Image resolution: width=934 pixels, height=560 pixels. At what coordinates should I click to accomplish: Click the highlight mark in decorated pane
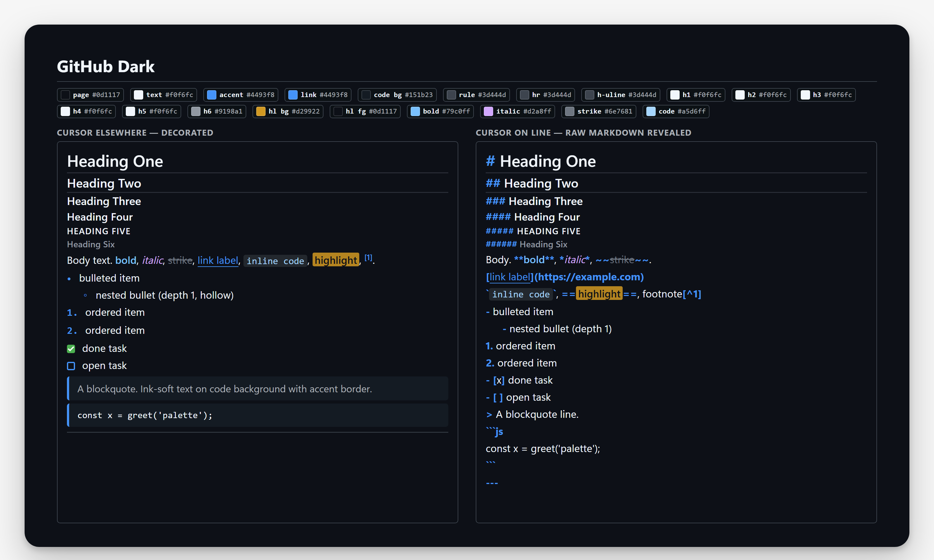(x=336, y=260)
